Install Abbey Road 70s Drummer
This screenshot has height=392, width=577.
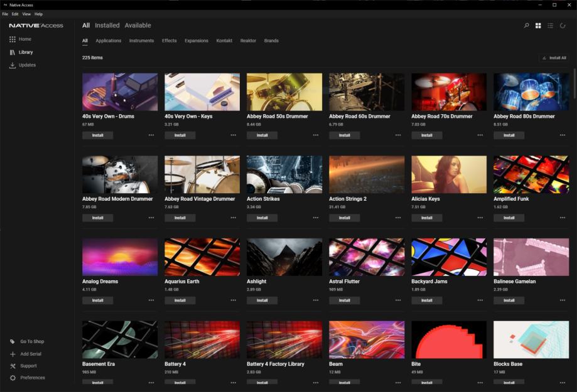(427, 135)
